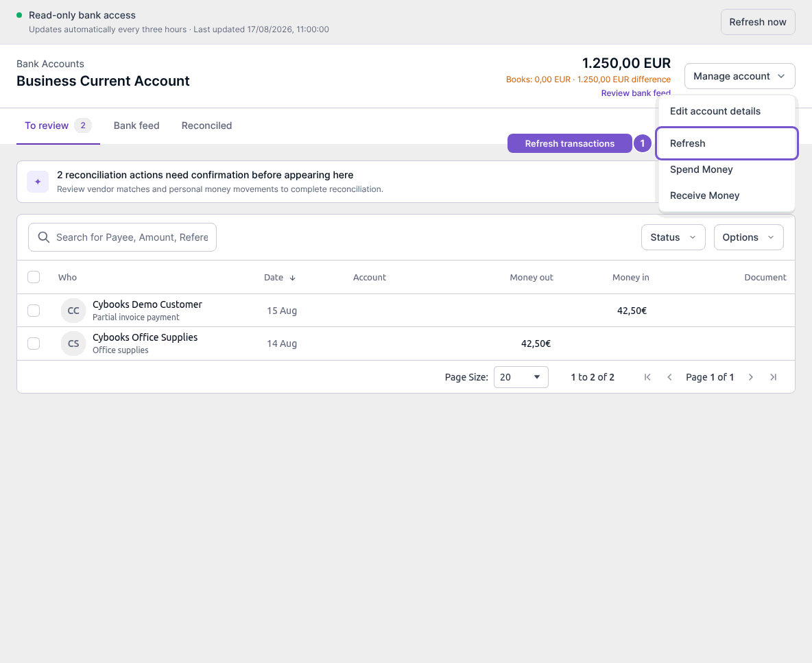This screenshot has width=812, height=663.
Task: Open the Page Size selector showing 20
Action: click(521, 377)
